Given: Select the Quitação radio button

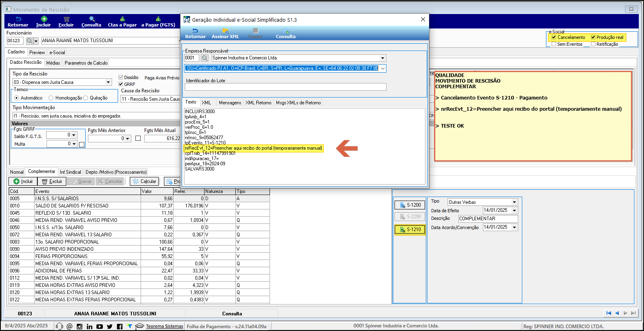Looking at the screenshot, I should point(86,98).
